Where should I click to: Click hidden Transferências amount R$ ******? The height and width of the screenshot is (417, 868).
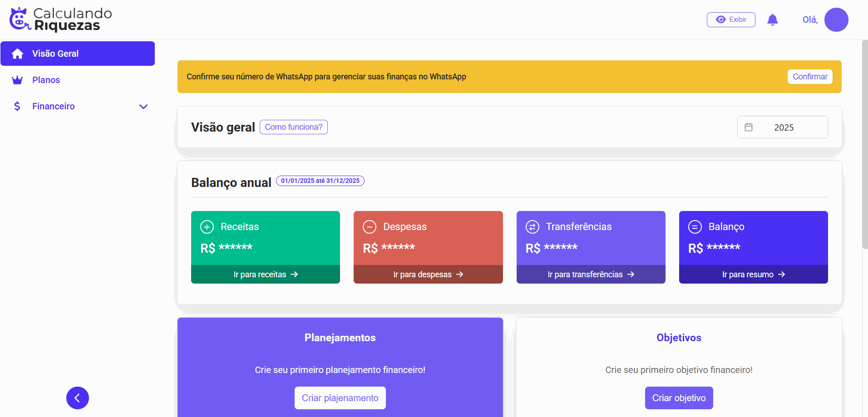pyautogui.click(x=552, y=248)
